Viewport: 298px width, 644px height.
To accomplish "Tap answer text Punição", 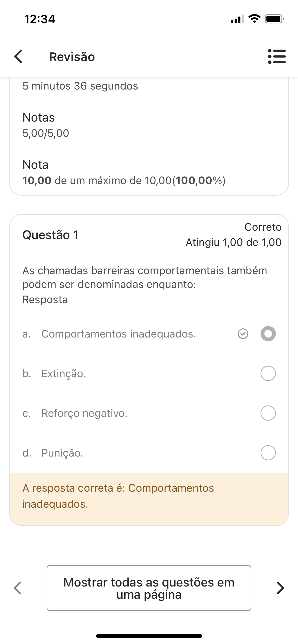I will coord(62,453).
